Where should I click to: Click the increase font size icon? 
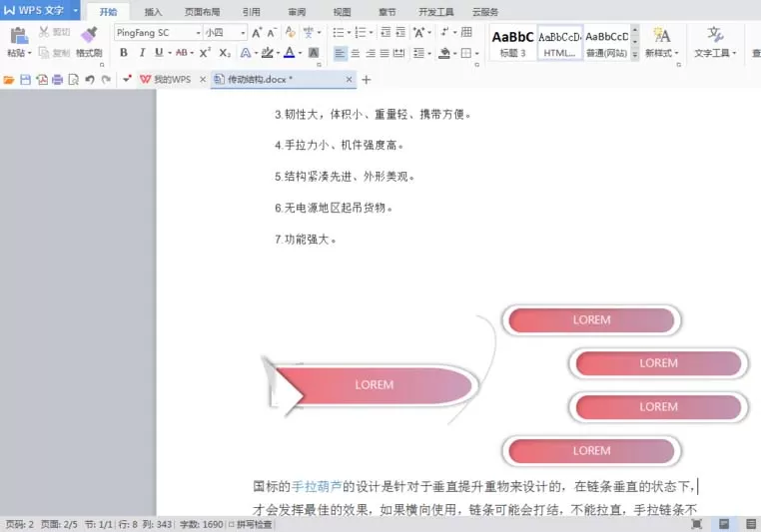point(257,33)
